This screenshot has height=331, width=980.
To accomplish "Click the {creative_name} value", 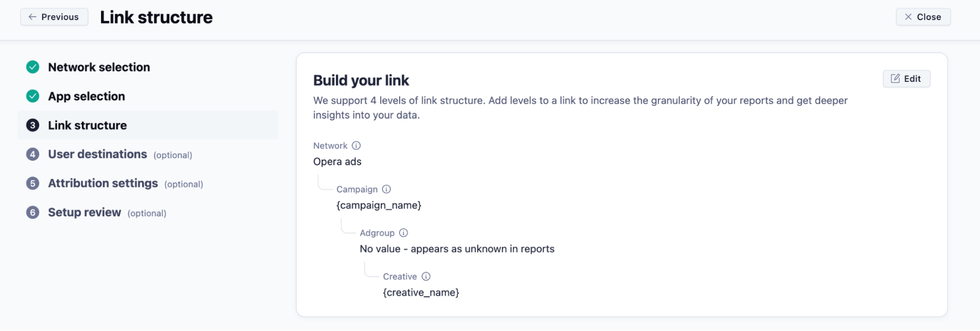I will 421,293.
